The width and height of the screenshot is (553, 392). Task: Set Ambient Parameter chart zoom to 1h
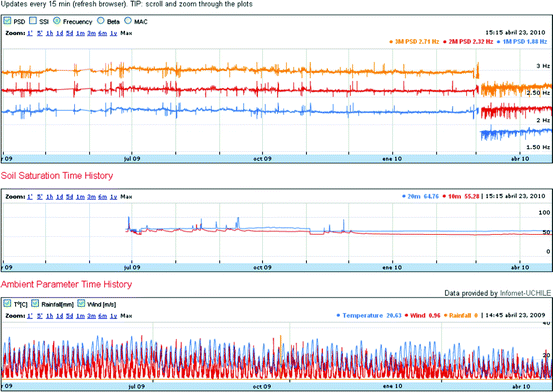click(x=49, y=316)
